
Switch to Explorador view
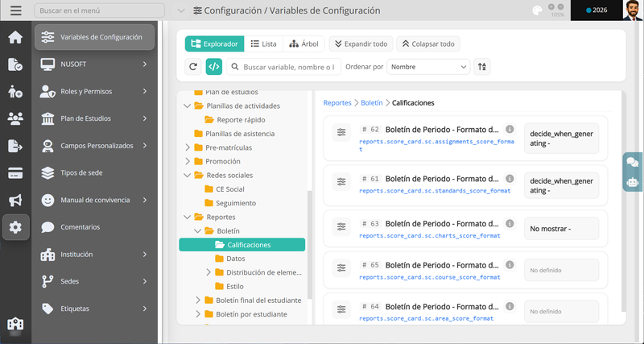click(214, 44)
